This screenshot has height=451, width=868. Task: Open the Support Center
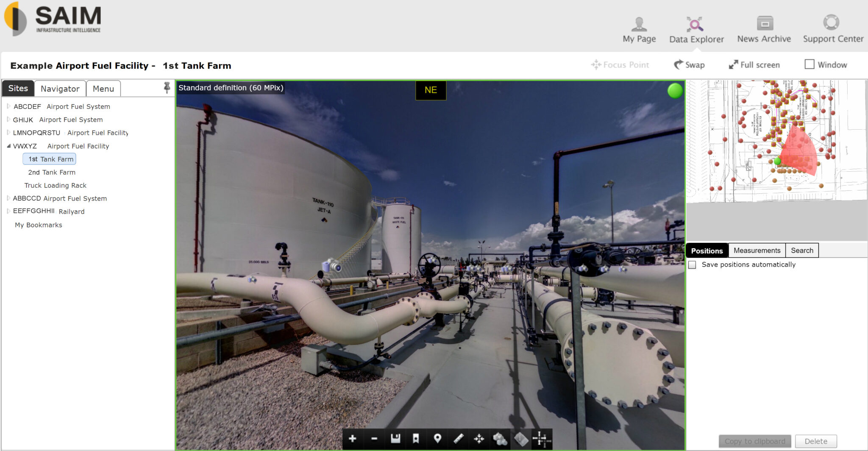point(832,31)
